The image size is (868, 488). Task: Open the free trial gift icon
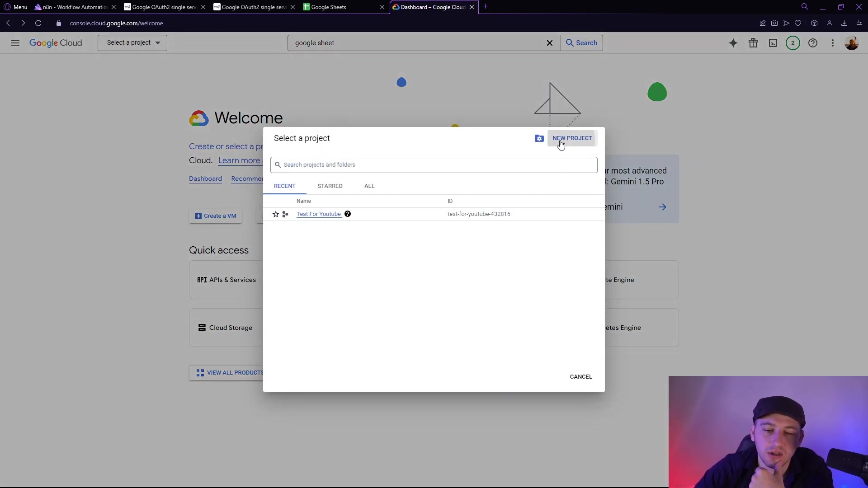coord(753,43)
